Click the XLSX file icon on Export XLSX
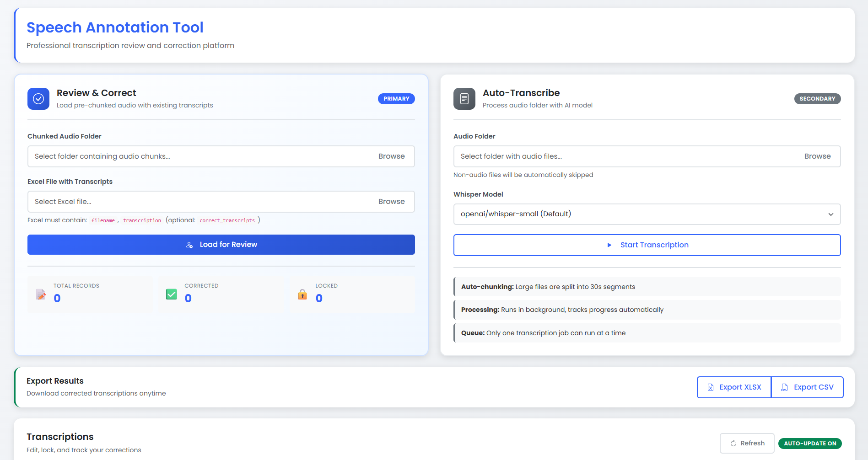Screen dimensions: 868x460 pyautogui.click(x=710, y=387)
